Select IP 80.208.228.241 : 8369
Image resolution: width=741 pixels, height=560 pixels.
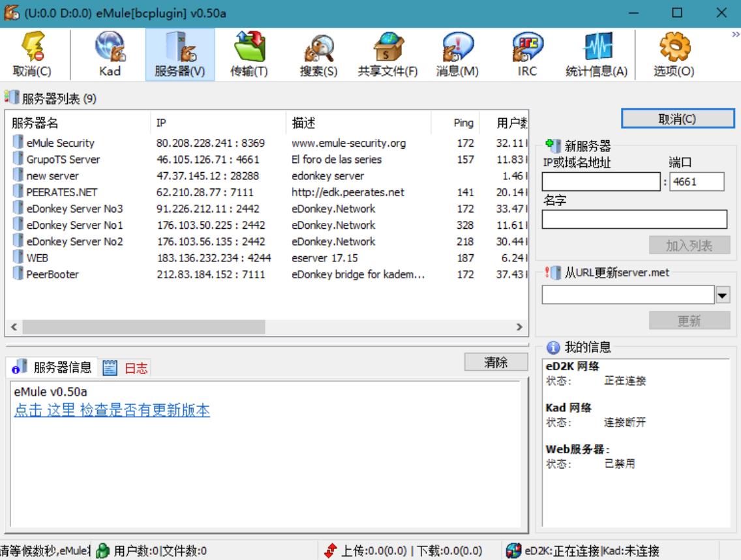tap(210, 143)
